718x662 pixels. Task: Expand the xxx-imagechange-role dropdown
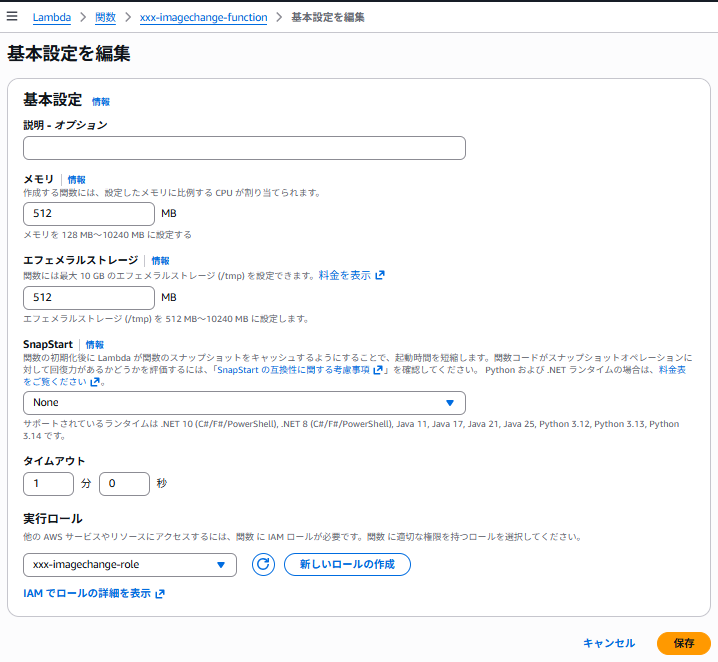pyautogui.click(x=130, y=565)
